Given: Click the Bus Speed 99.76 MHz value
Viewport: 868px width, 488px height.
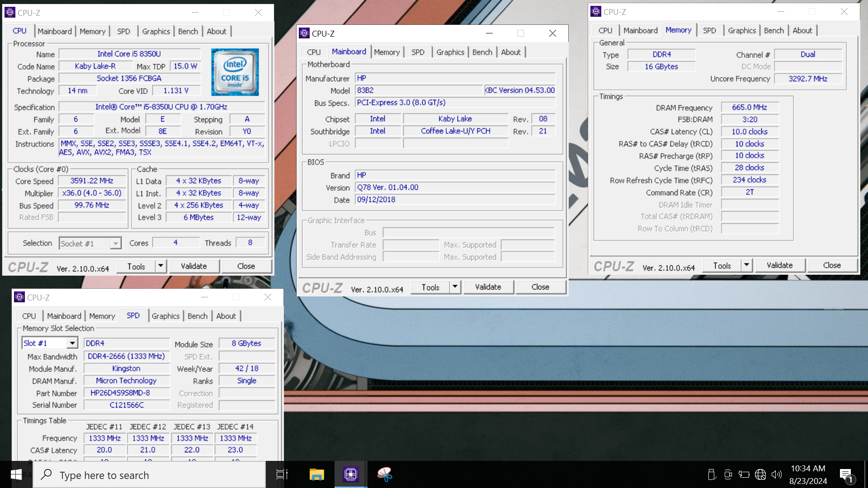Looking at the screenshot, I should pos(92,205).
